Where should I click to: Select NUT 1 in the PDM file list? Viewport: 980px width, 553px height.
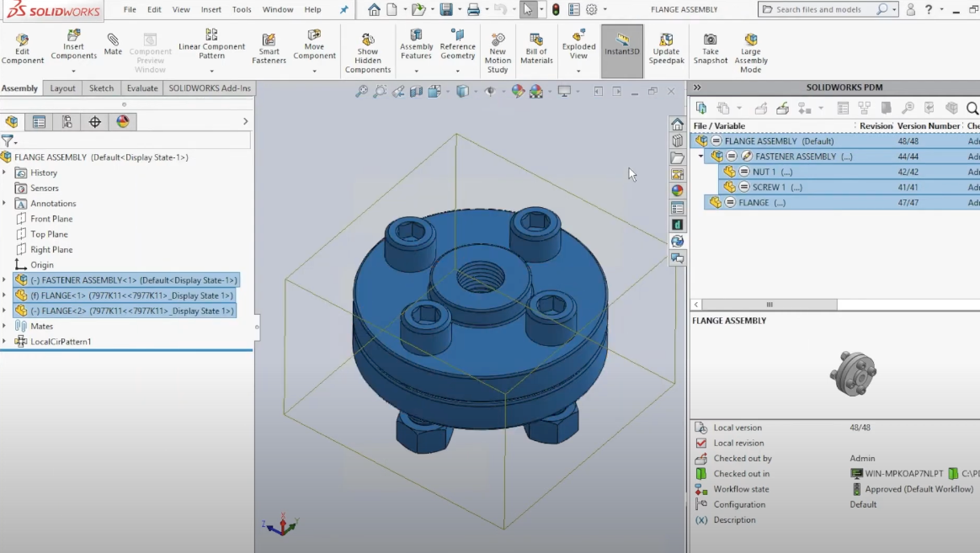(764, 172)
